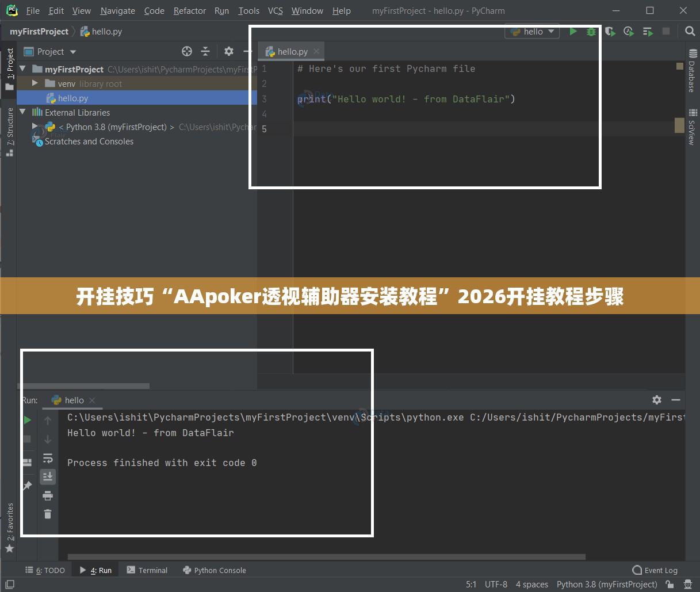Toggle soft-wrap in the Run console
Image resolution: width=700 pixels, height=592 pixels.
[48, 459]
